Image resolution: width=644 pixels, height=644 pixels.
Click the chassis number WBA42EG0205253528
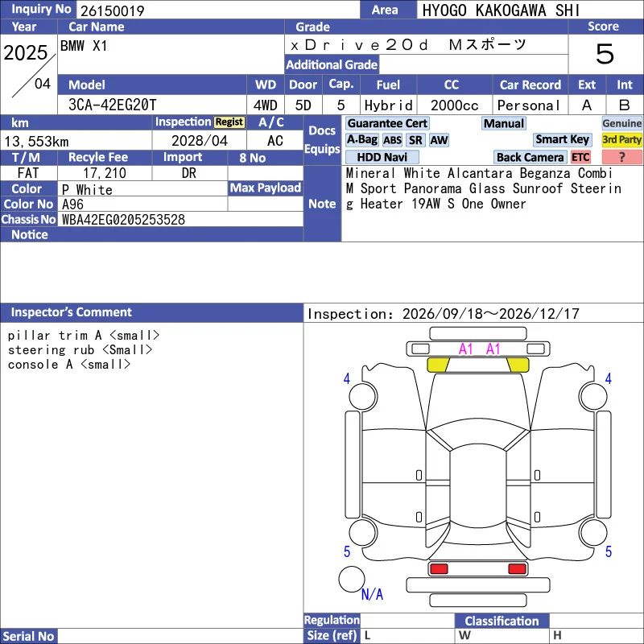point(123,220)
